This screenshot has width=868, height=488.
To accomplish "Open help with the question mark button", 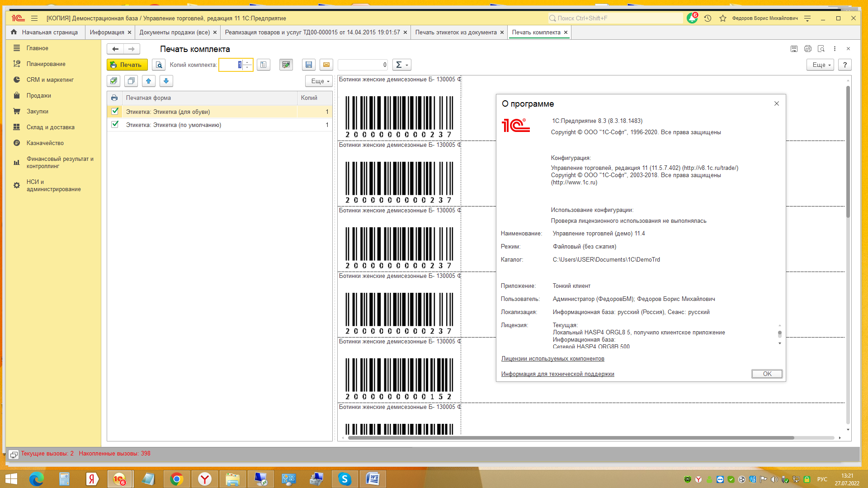I will (845, 65).
